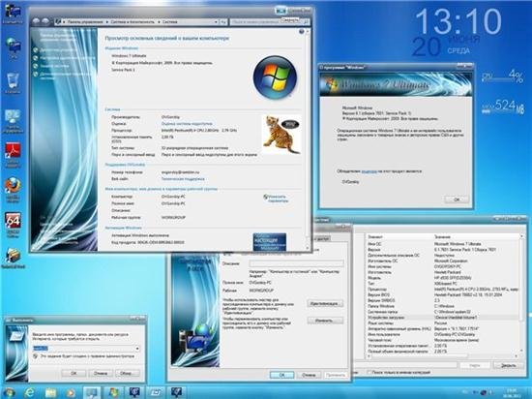Select the Имя ОС row
This screenshot has height=399, width=532.
pyautogui.click(x=443, y=244)
